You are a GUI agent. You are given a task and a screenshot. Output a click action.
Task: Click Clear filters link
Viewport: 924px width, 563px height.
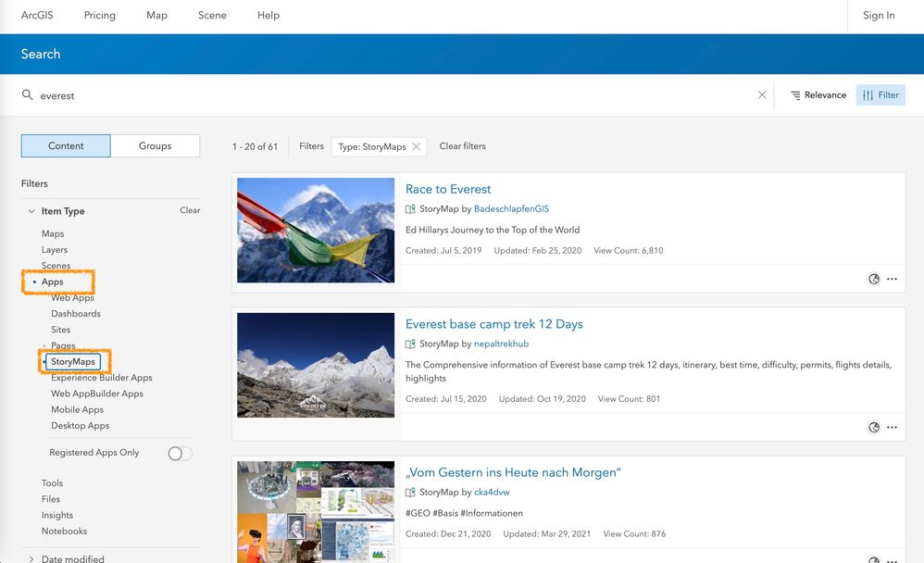463,146
